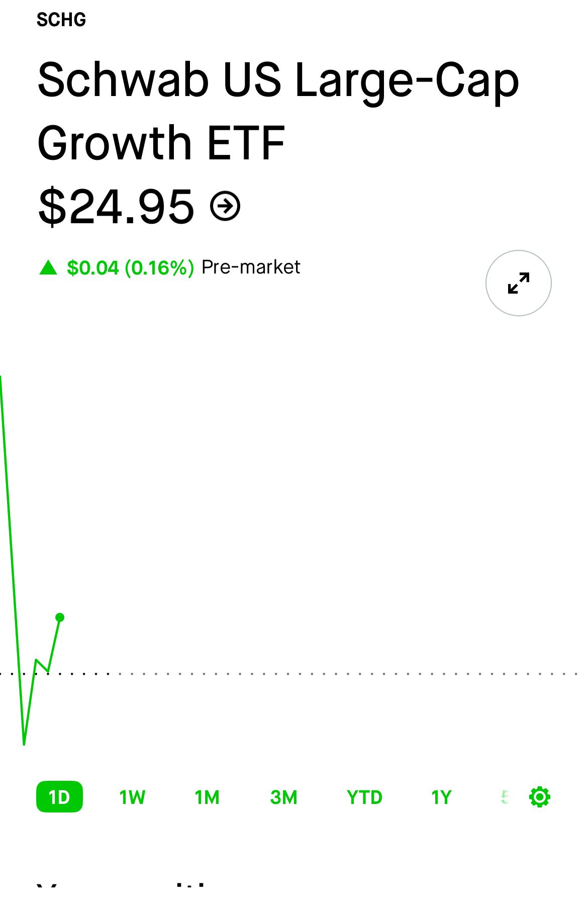Tap the partially visible 5Y range

click(505, 797)
